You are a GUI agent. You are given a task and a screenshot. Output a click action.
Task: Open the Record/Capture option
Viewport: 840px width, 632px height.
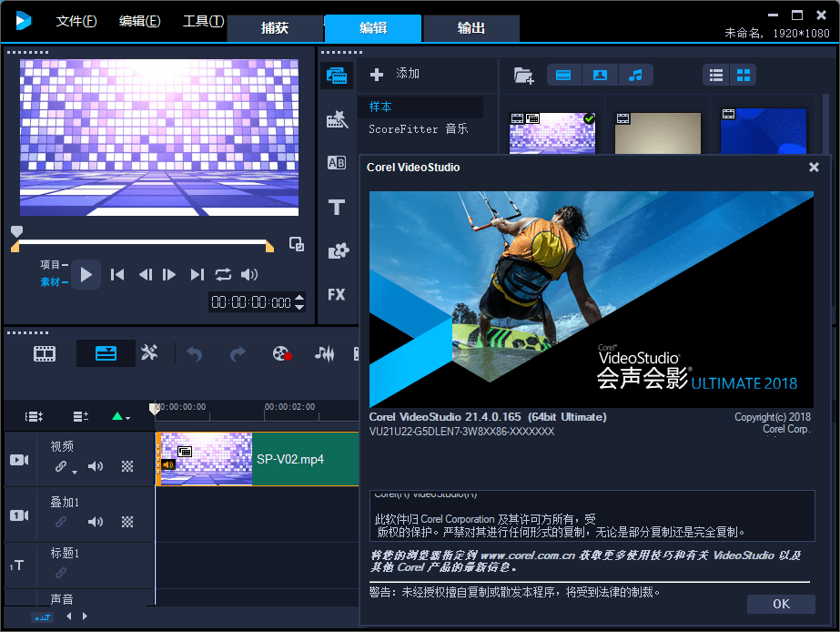[x=282, y=353]
